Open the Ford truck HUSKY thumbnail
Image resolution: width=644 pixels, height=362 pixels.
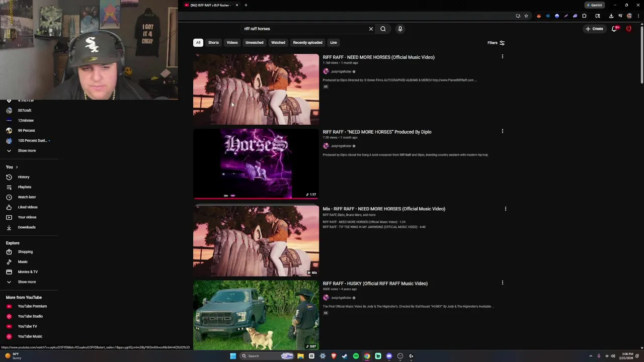coord(256,315)
